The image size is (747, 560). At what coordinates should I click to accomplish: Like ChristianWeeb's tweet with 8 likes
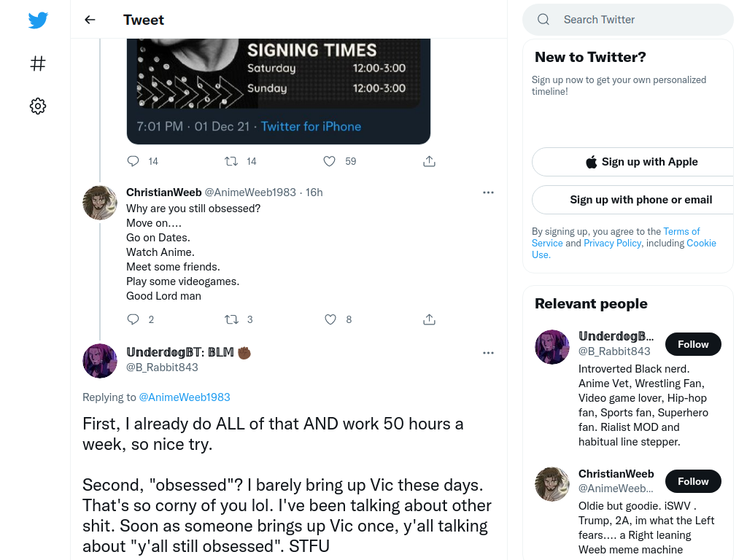330,319
